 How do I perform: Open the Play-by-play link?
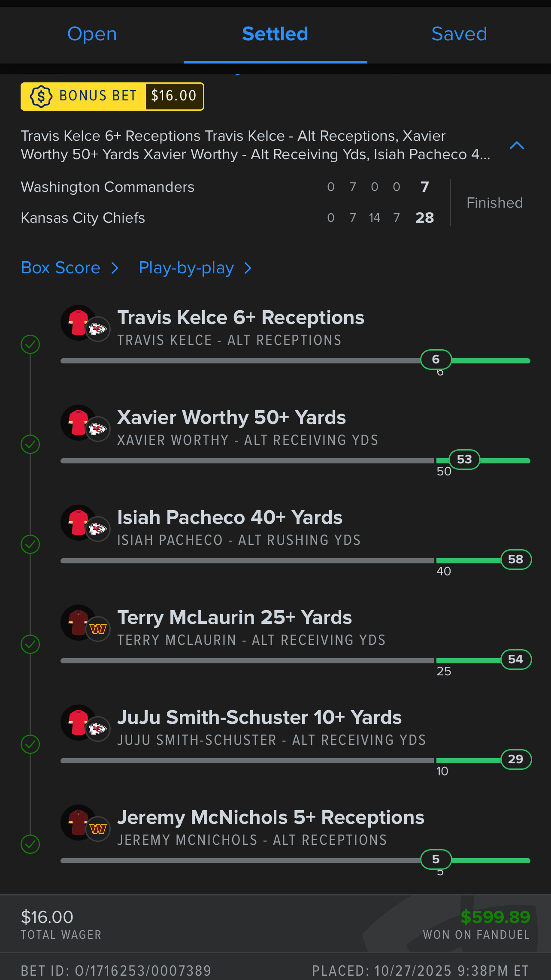click(186, 268)
